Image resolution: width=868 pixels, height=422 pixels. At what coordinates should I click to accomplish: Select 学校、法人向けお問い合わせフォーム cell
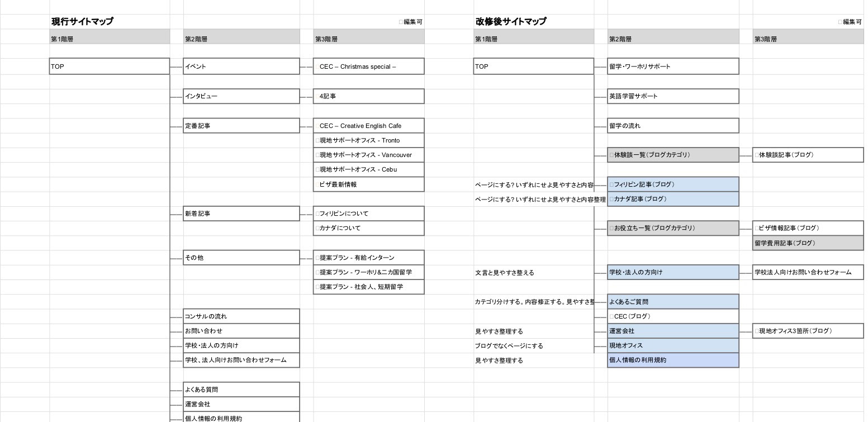tap(241, 360)
